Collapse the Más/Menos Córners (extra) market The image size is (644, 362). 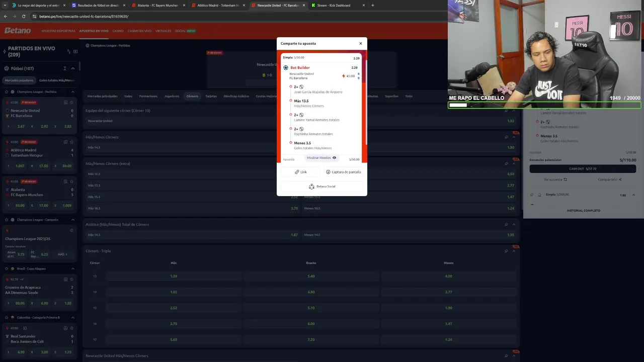point(514,163)
